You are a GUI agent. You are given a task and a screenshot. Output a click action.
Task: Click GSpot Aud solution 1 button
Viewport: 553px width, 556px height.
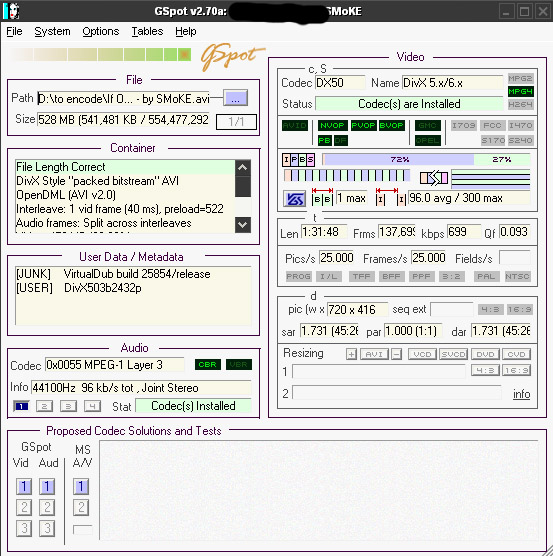[47, 486]
